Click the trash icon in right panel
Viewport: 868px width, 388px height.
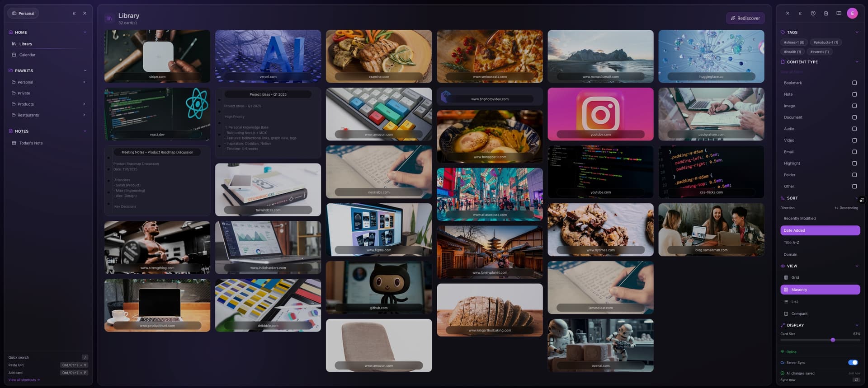tap(826, 14)
